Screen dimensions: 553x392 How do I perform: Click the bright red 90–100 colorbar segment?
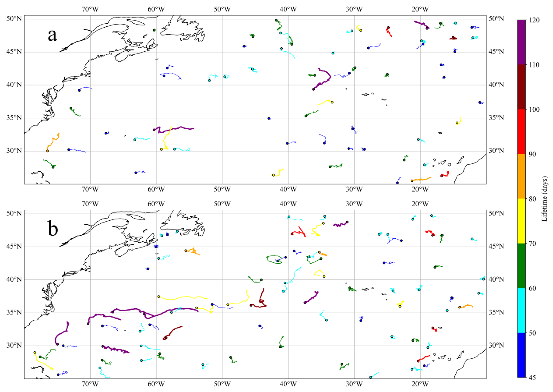(521, 132)
